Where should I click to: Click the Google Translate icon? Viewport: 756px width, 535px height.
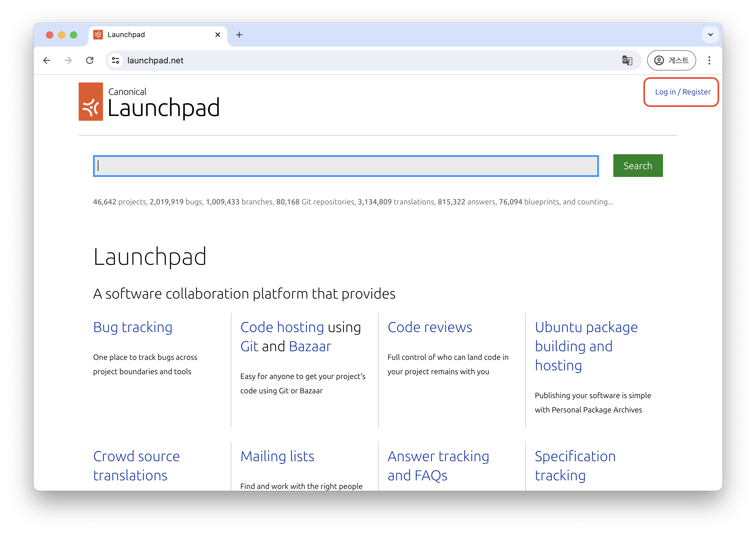click(x=627, y=60)
